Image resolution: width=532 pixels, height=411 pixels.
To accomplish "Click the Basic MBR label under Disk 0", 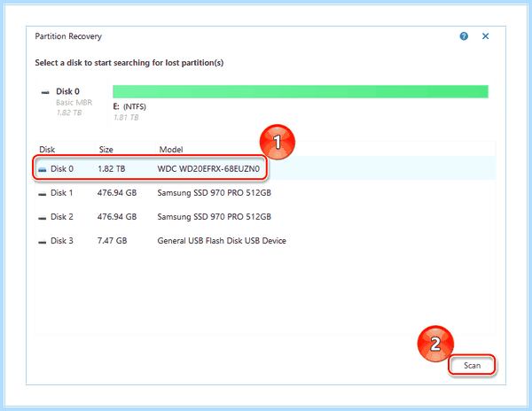I will pos(74,103).
